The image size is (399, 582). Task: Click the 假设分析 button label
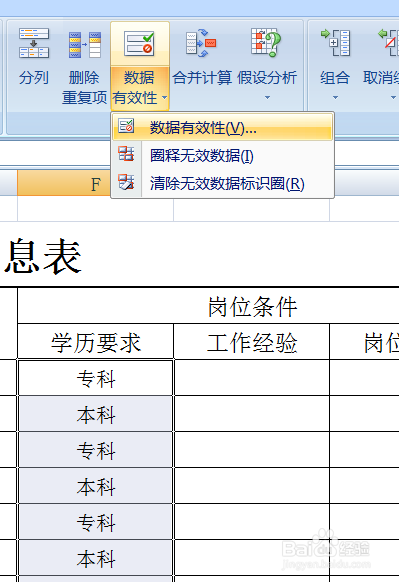[x=267, y=78]
